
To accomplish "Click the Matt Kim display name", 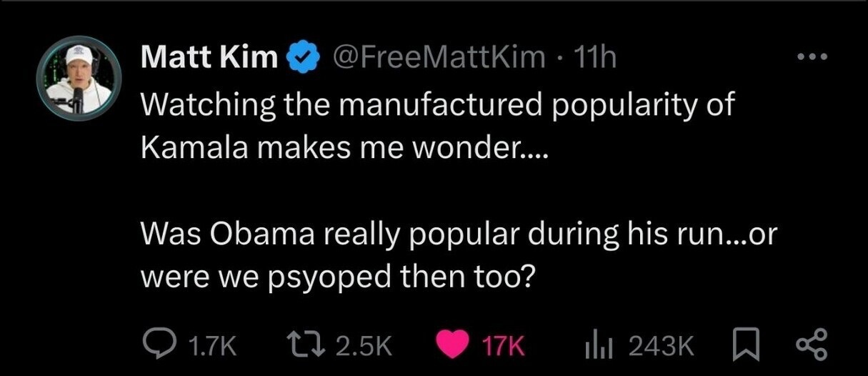I will click(209, 57).
